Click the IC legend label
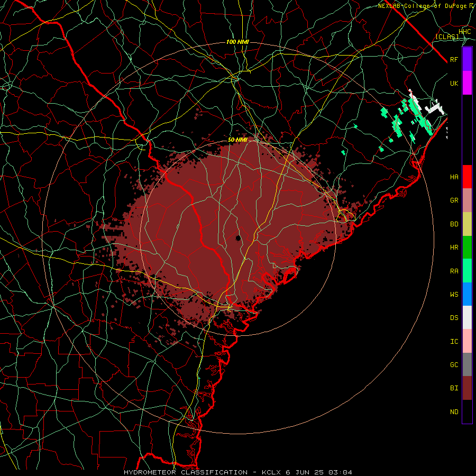 point(454,342)
